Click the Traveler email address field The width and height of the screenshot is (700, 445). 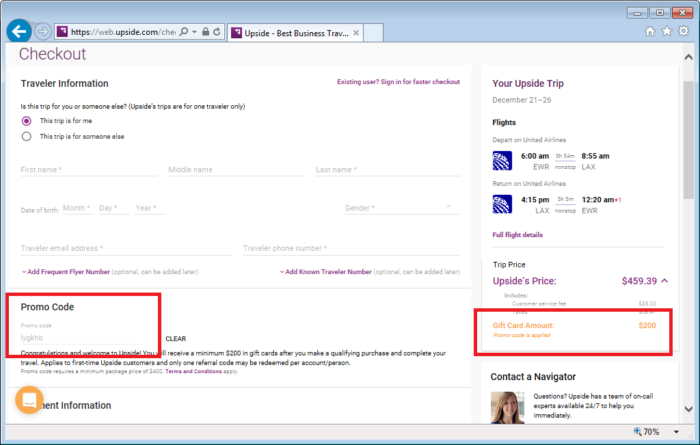click(126, 248)
